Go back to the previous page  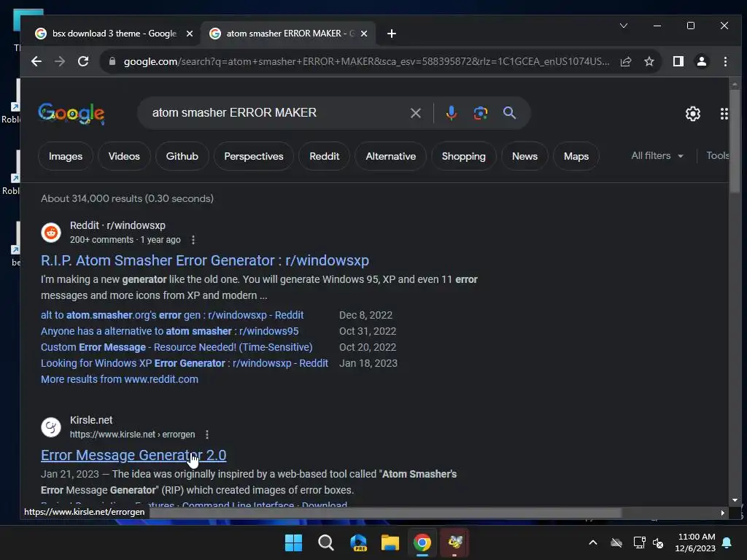point(36,61)
